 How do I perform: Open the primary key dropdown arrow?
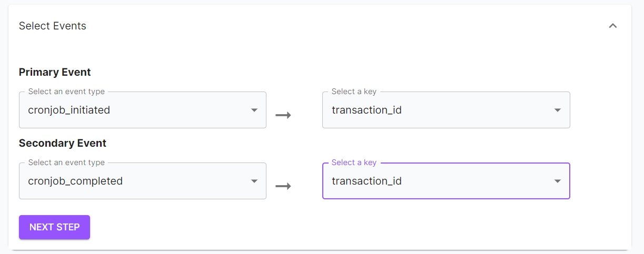(558, 110)
